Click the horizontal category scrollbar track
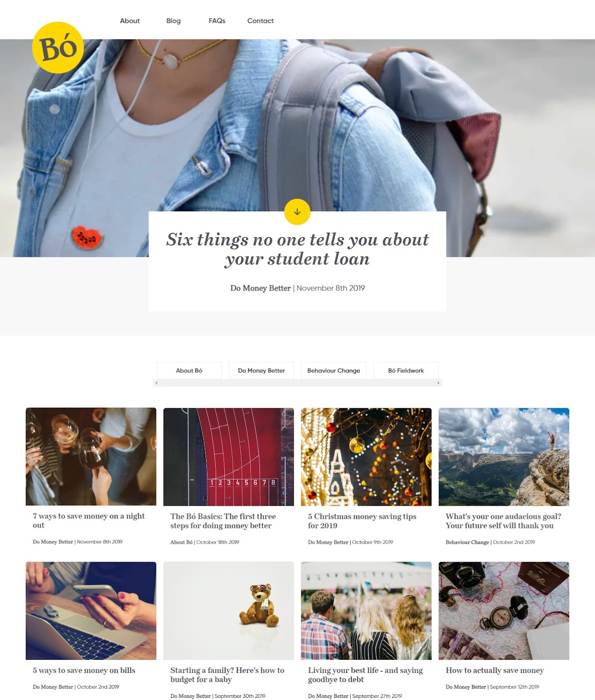This screenshot has width=595, height=700. (x=297, y=383)
